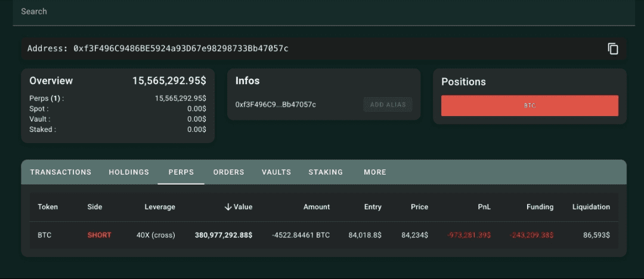Viewport: 644px width, 279px height.
Task: Open the VAULTS tab
Action: point(277,172)
